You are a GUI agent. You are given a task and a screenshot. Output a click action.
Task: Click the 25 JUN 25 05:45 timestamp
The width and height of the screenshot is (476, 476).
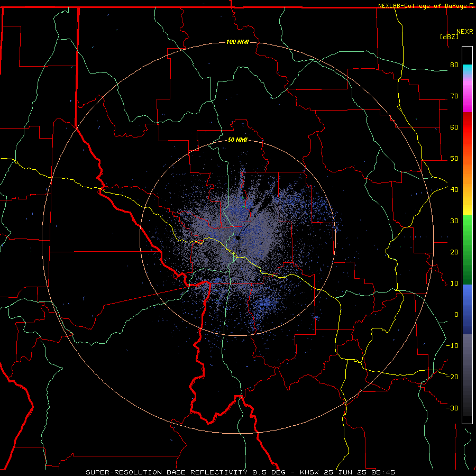360,472
